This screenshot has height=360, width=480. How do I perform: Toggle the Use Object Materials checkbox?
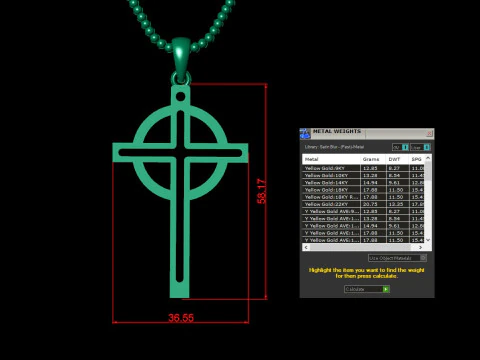[x=423, y=258]
